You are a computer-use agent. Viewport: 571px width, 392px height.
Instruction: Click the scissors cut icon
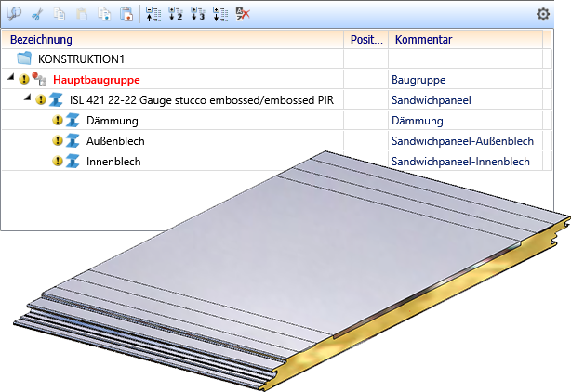click(x=37, y=15)
